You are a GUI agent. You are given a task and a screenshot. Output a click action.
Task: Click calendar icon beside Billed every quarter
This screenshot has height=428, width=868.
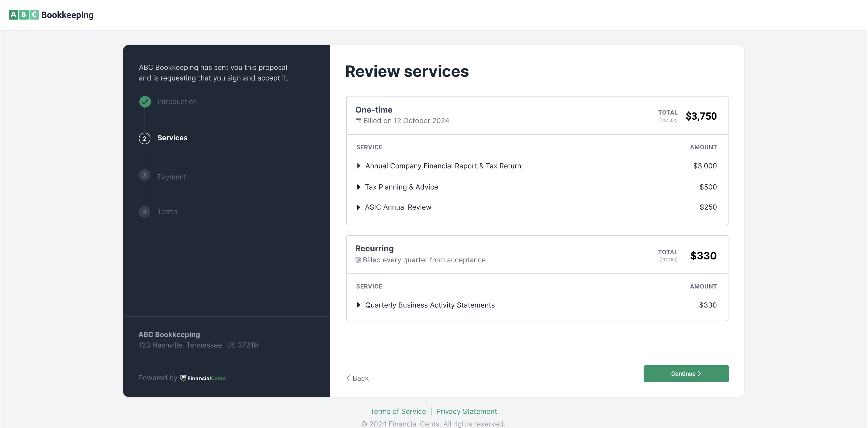[358, 260]
